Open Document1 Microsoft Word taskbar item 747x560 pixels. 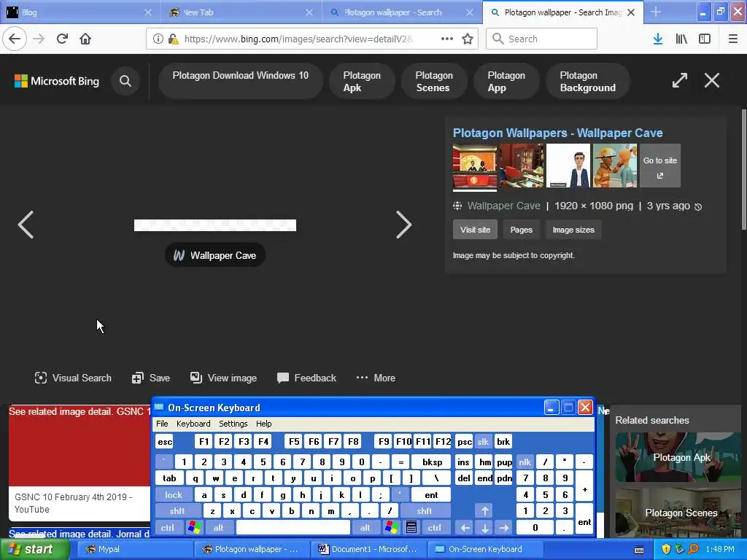tap(368, 549)
